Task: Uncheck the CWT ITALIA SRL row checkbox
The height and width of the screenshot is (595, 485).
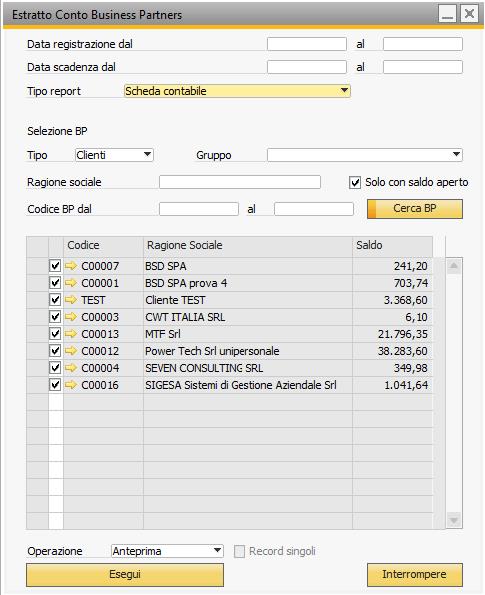Action: pyautogui.click(x=55, y=316)
